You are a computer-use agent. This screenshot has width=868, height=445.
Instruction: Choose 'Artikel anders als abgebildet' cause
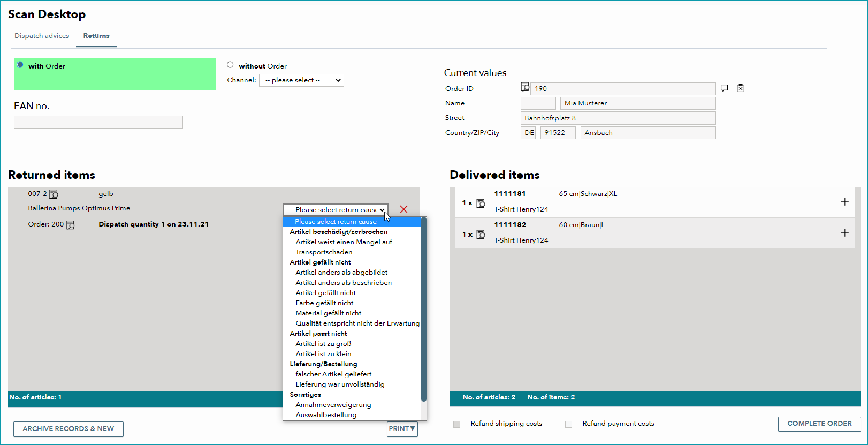(x=342, y=273)
